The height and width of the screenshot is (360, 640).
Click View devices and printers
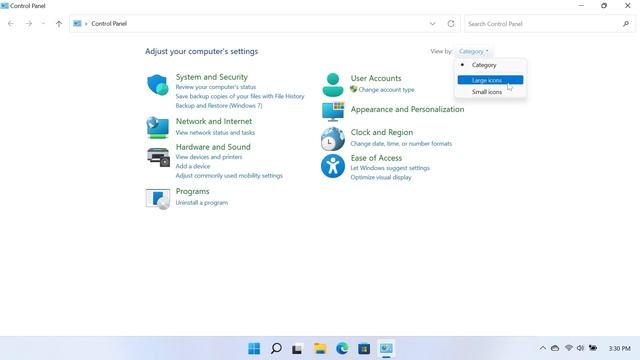coord(209,157)
